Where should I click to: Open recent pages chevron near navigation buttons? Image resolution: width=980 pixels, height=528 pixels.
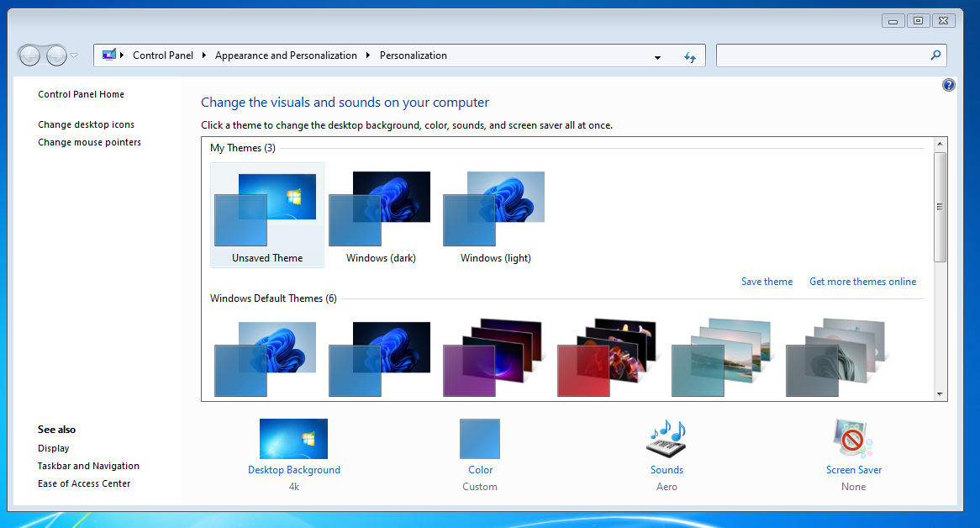[x=74, y=55]
